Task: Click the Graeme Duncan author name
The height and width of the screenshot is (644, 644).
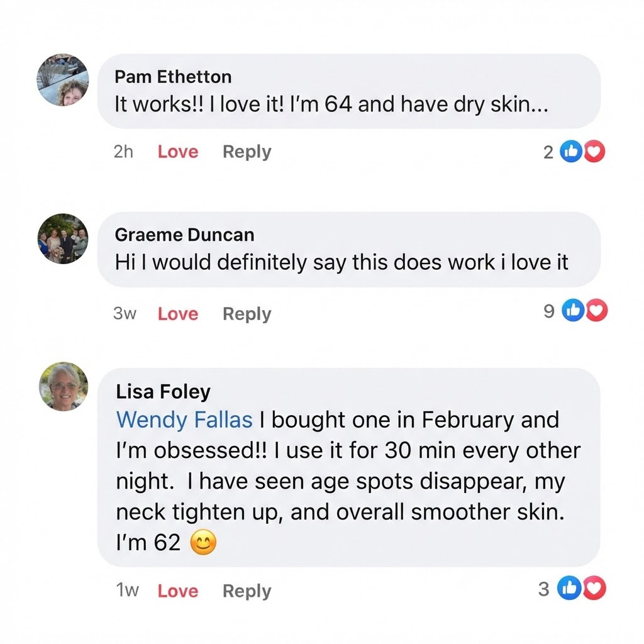Action: [x=184, y=235]
